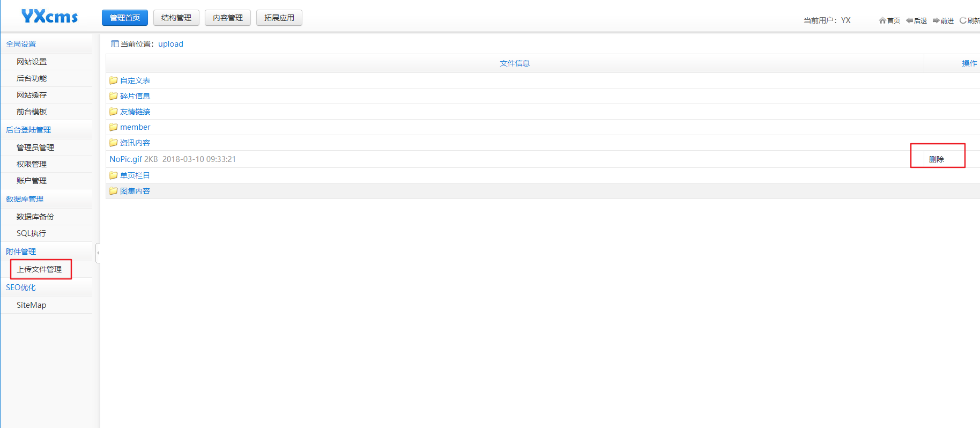
Task: Collapse the 全局设置 sidebar section
Action: tap(21, 44)
